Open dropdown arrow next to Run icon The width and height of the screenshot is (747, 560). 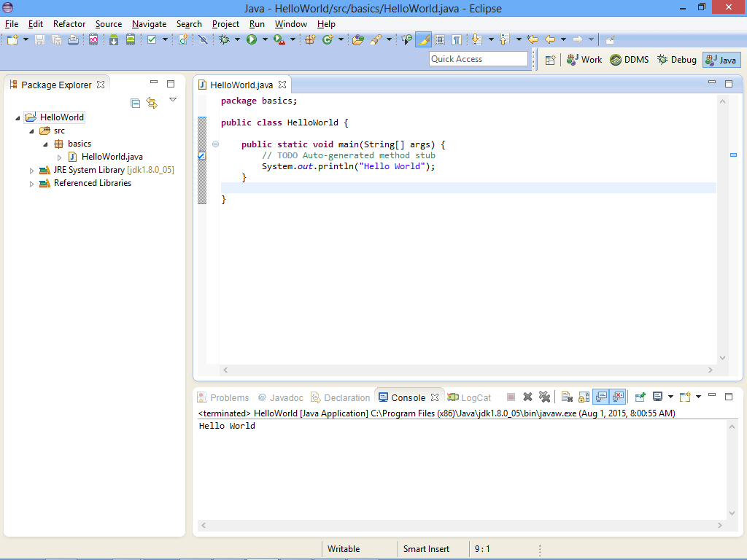pyautogui.click(x=265, y=40)
